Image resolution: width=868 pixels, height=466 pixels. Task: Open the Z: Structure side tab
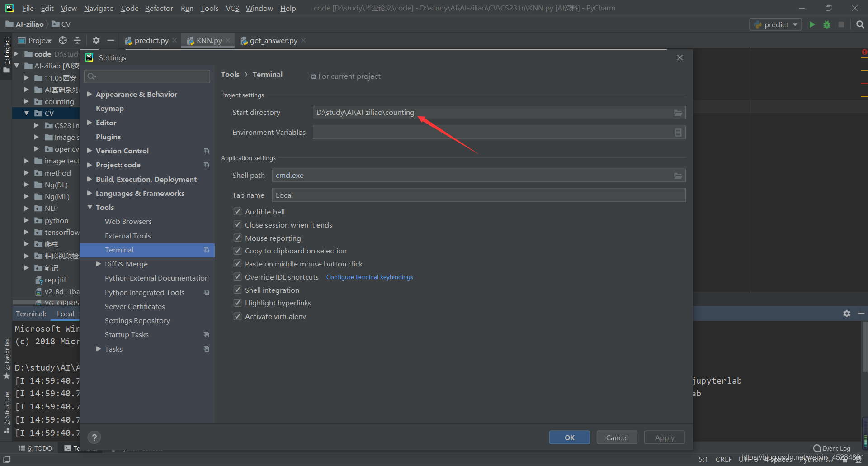point(6,412)
